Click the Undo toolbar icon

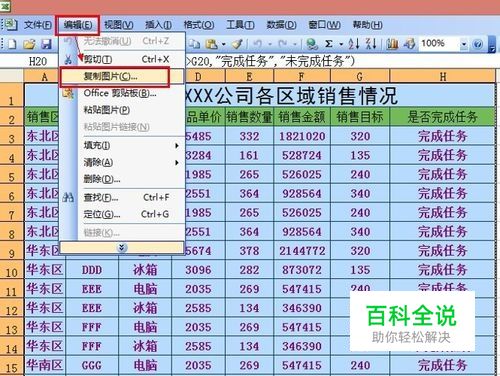click(257, 44)
